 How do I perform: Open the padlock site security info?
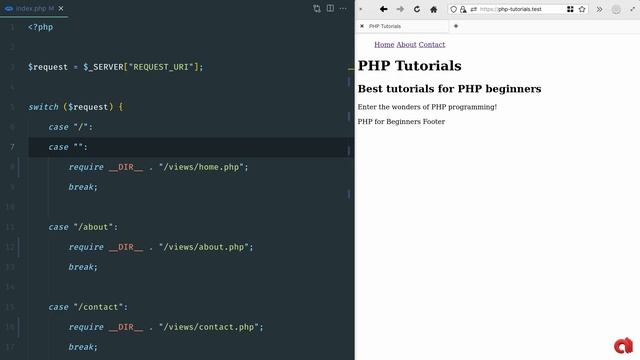463,9
